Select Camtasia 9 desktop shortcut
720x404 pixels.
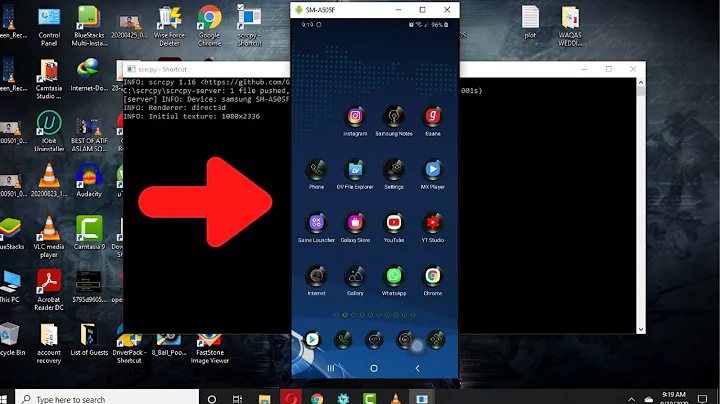[89, 233]
